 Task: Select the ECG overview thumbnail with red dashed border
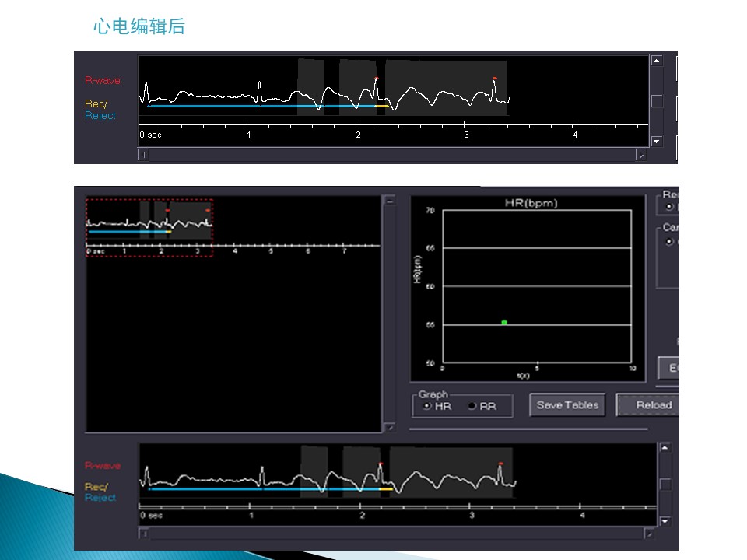tap(149, 227)
